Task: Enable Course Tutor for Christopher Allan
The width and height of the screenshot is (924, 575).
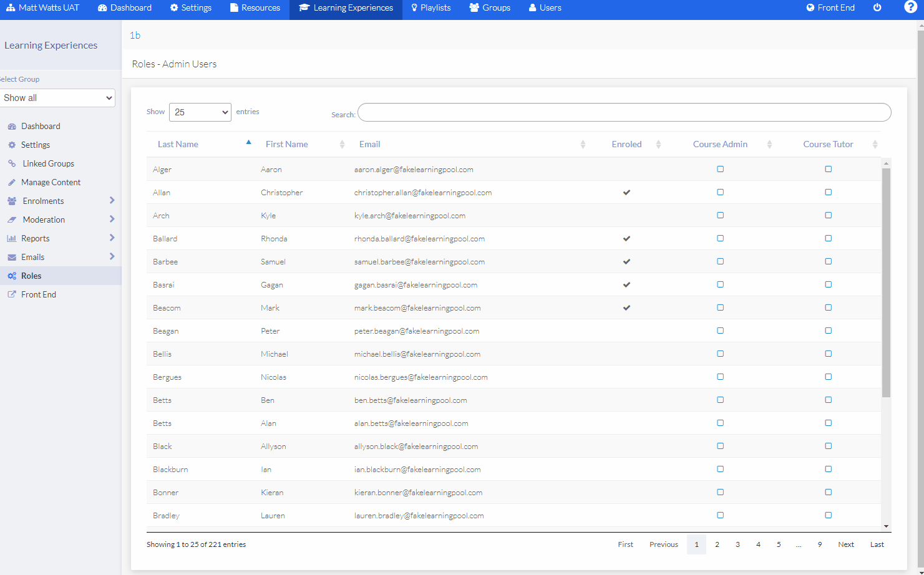Action: pyautogui.click(x=828, y=192)
